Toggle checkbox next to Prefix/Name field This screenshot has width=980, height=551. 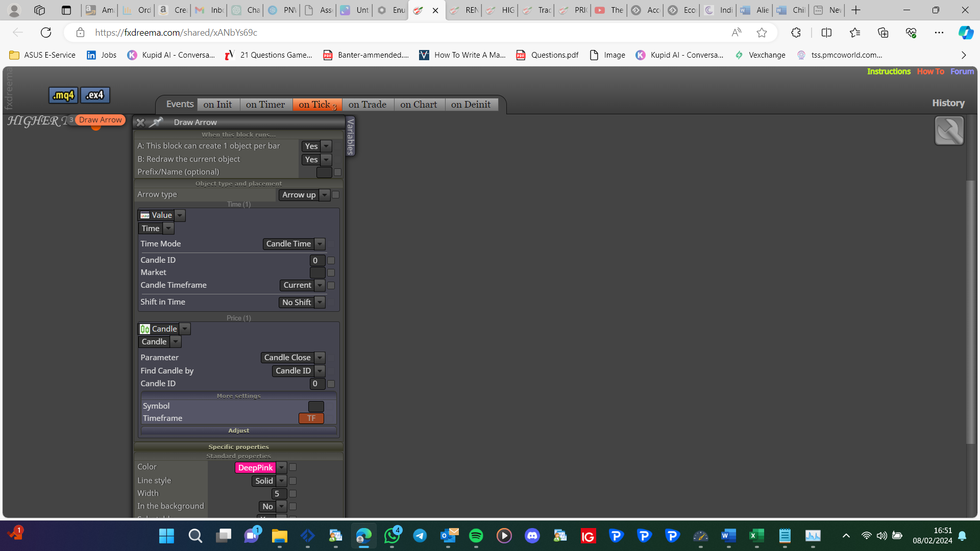[x=337, y=172]
